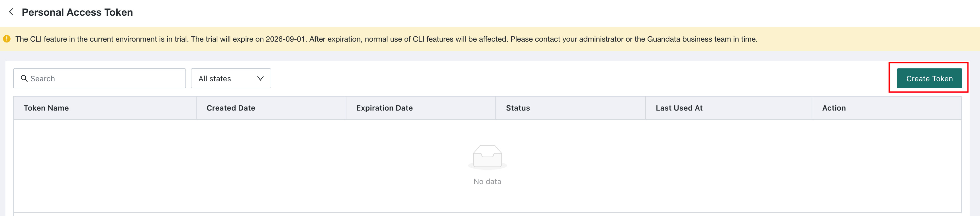This screenshot has width=980, height=216.
Task: Click the All states chevron arrow
Action: (260, 78)
